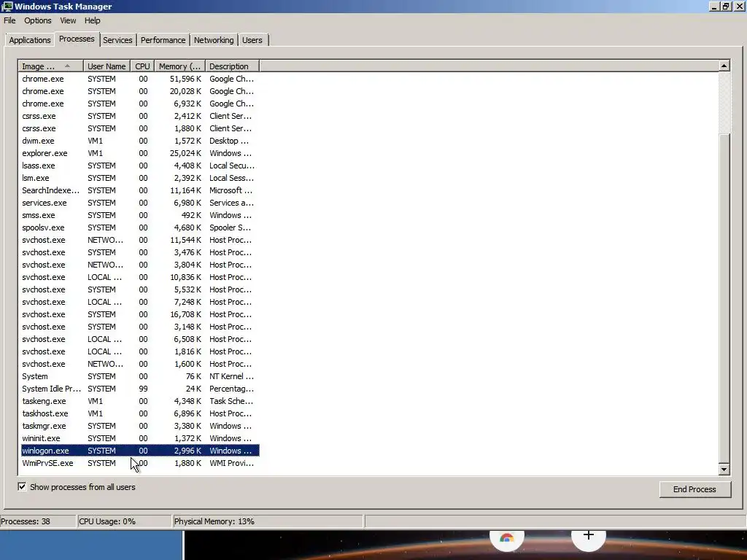Select the explorer.exe process
Screen dimensions: 747x560
[x=140, y=153]
